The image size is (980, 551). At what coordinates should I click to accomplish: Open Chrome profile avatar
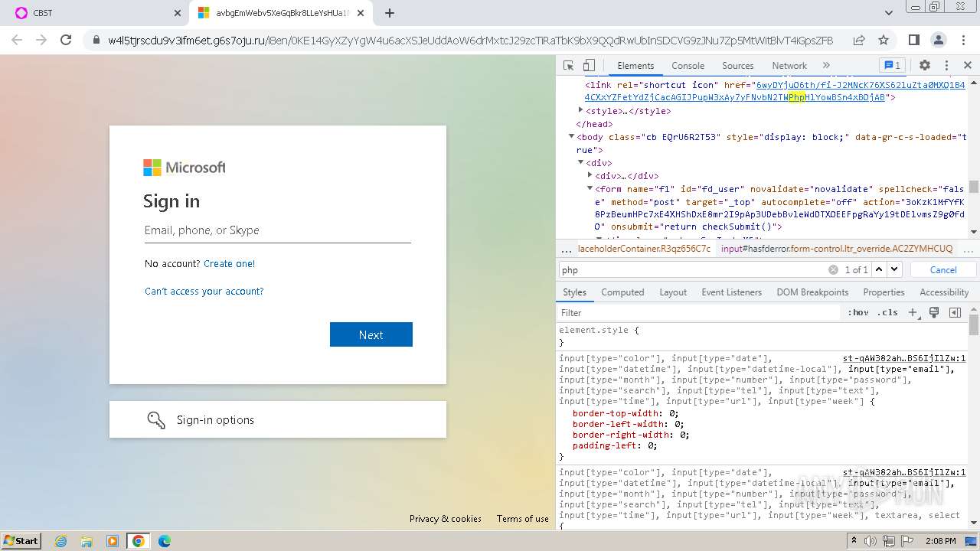pos(939,40)
